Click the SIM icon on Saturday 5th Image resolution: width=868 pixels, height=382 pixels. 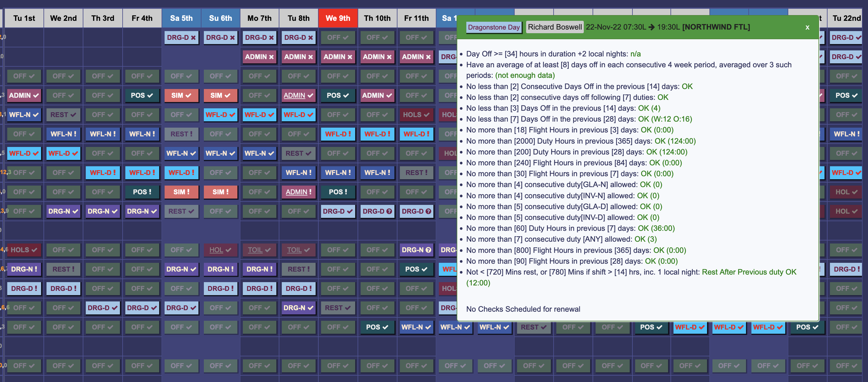[180, 95]
